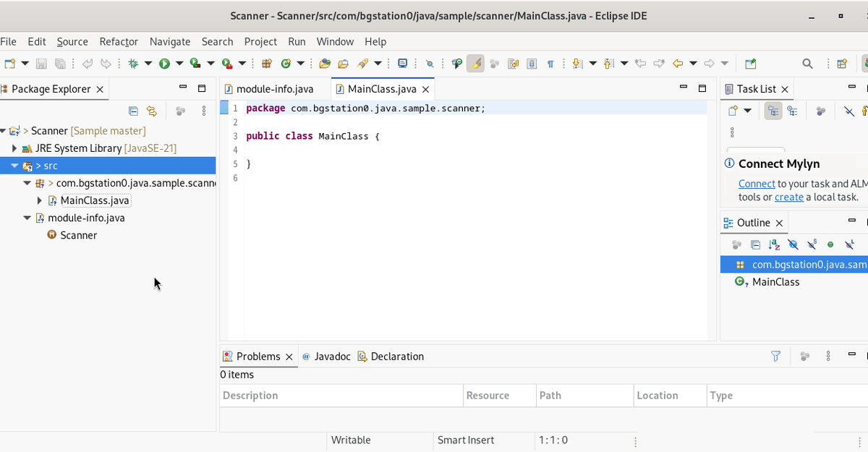
Task: Click the Connect link in Mylyn panel
Action: point(757,184)
